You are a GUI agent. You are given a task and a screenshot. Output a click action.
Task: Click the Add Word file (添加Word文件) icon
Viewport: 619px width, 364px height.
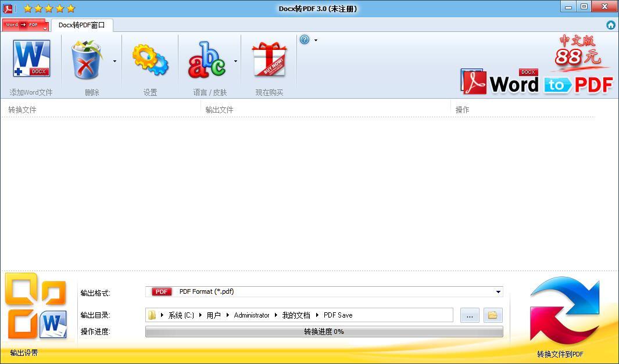click(x=31, y=59)
